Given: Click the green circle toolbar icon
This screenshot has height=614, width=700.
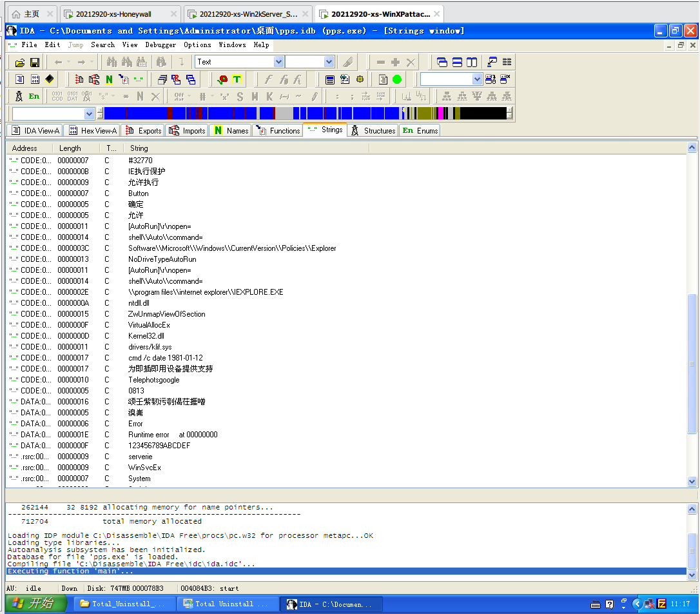Looking at the screenshot, I should [x=397, y=79].
